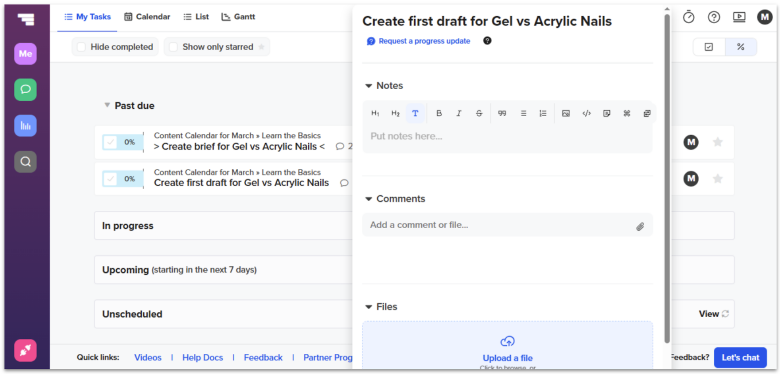Open the Videos quick link
This screenshot has height=374, width=780.
pos(148,358)
